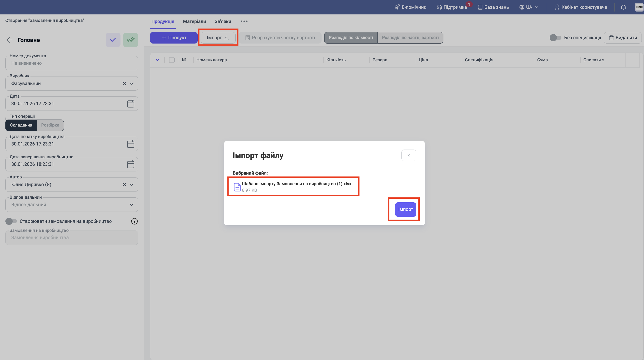Click the double checkmark confirm icon

tap(130, 40)
